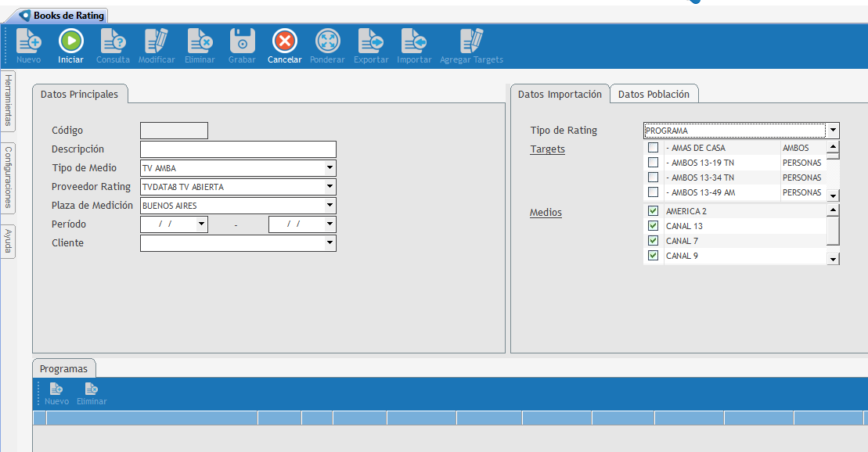Image resolution: width=868 pixels, height=452 pixels.
Task: Click the Descripción text field
Action: [238, 149]
